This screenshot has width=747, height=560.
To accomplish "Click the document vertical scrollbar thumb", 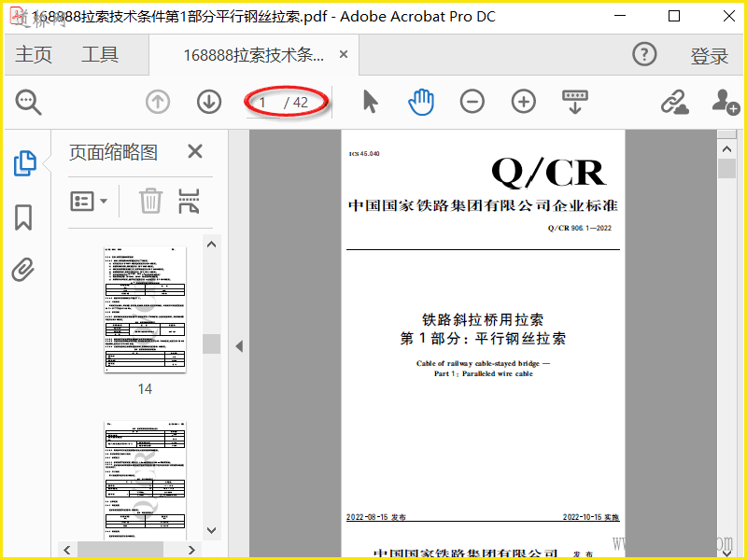I will pos(726,169).
